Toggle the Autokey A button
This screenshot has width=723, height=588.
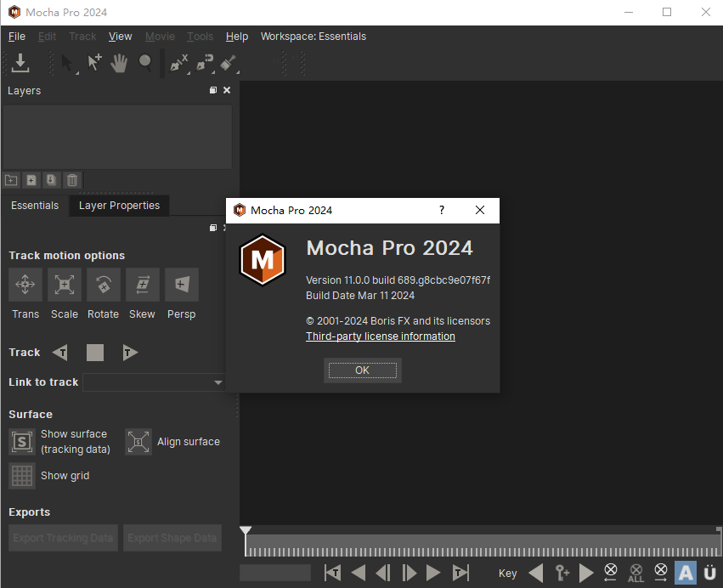685,573
